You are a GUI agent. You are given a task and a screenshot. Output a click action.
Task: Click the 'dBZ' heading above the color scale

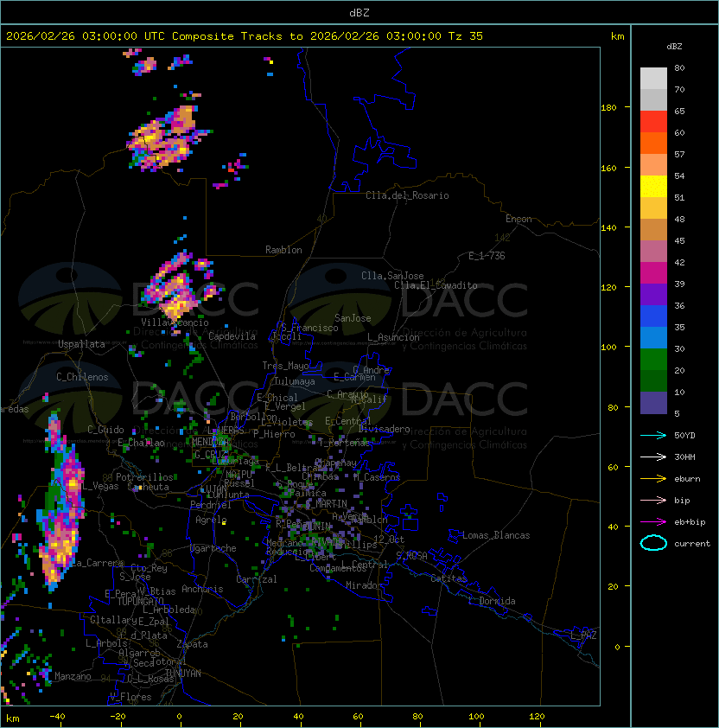pos(674,47)
